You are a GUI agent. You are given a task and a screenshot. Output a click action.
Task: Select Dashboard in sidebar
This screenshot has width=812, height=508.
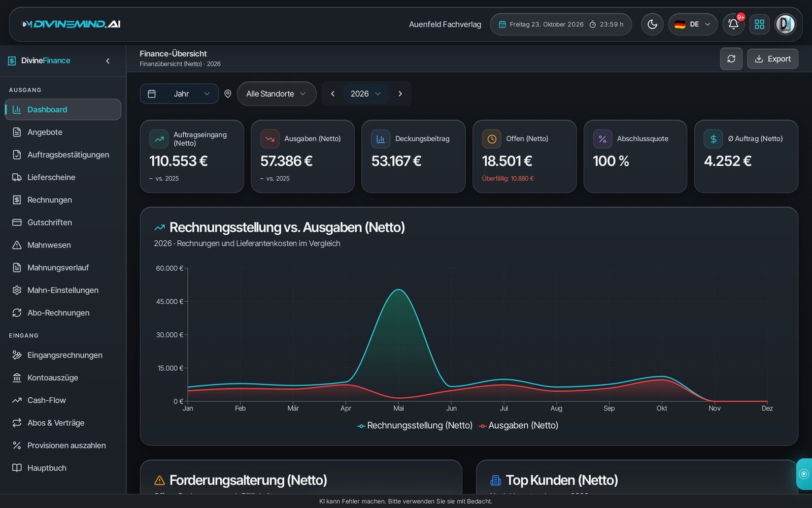pos(63,110)
